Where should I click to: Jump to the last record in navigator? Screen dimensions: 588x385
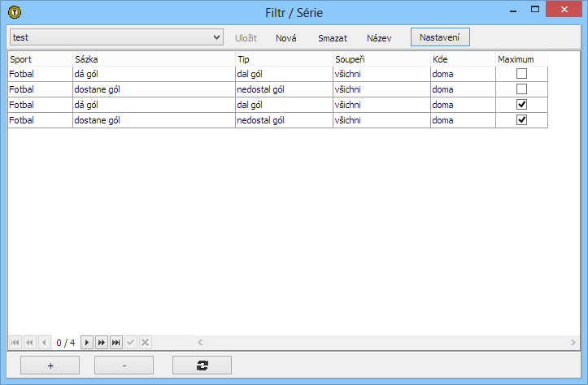click(x=116, y=343)
